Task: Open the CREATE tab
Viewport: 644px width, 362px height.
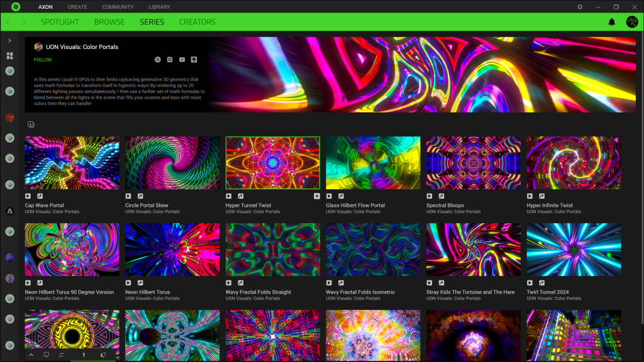Action: click(77, 7)
